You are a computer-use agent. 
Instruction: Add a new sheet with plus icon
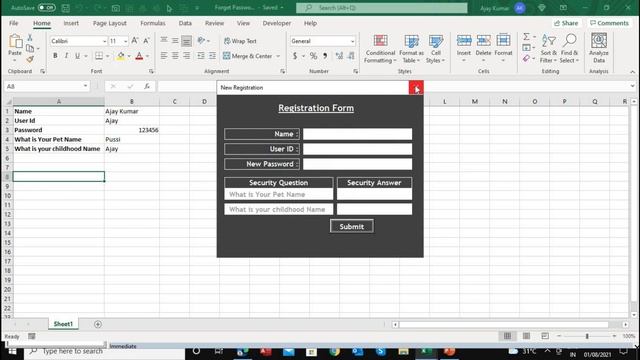[98, 324]
